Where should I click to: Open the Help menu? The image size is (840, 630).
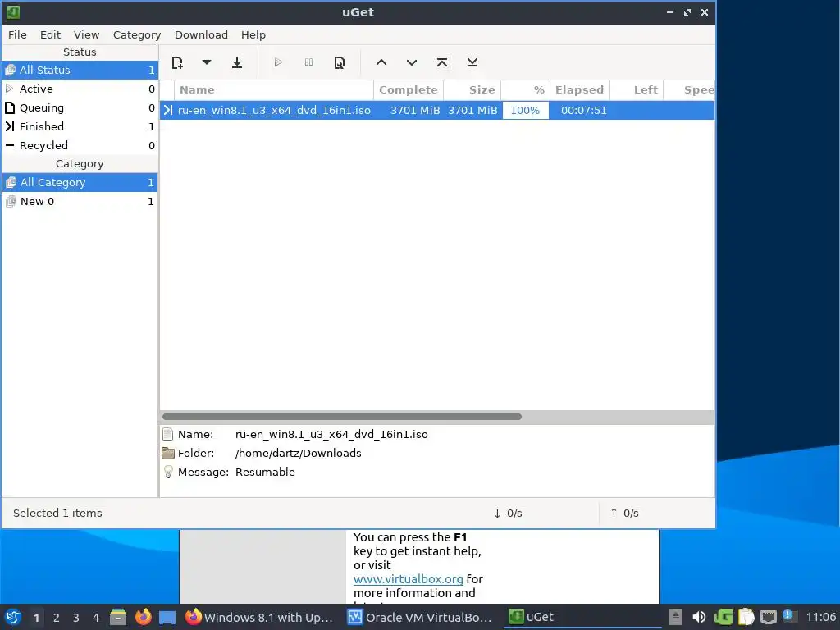pyautogui.click(x=253, y=34)
